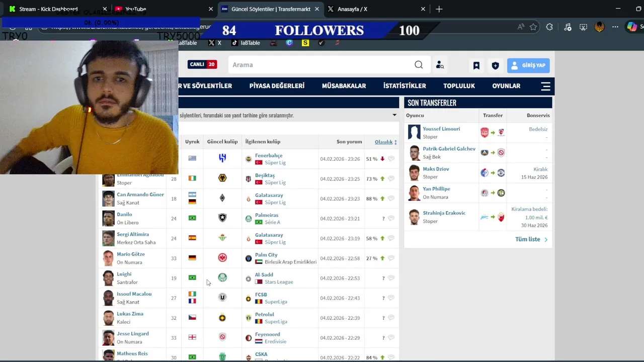Click Botafogo crest in Danilo row

coord(222,218)
